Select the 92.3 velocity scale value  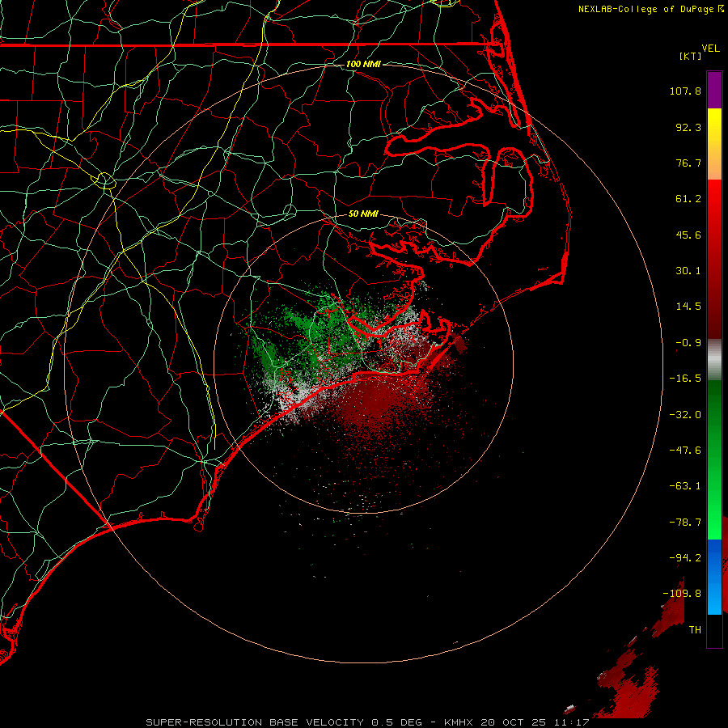(x=688, y=127)
